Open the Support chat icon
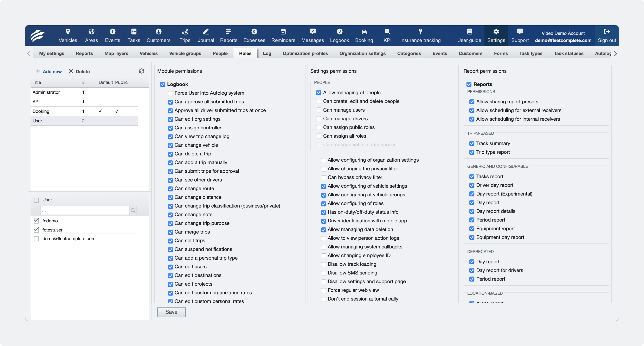Screen dimensions: 644x346 pos(520,32)
